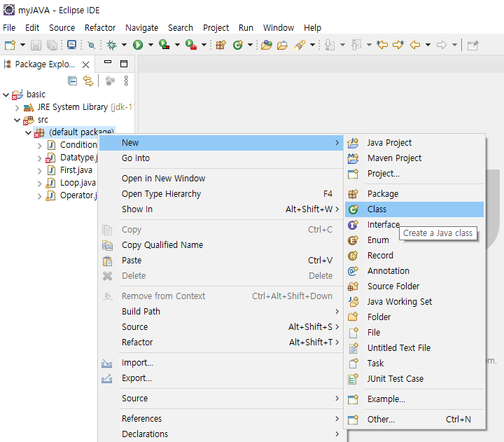Choose Maven Project from submenu

pos(414,158)
